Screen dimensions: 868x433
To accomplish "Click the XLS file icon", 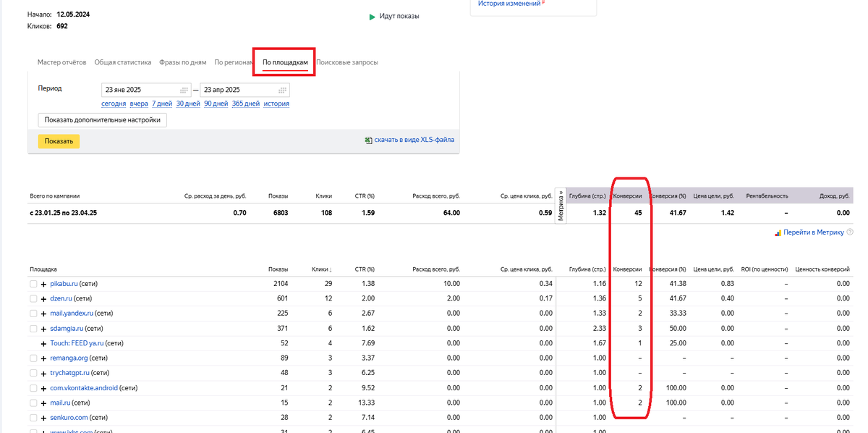I will (369, 140).
